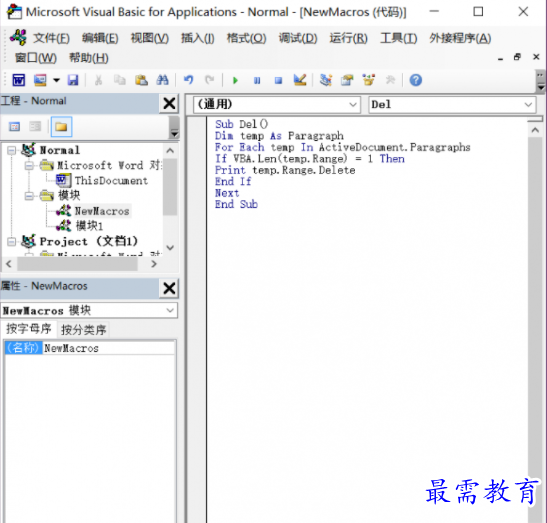547x523 pixels.
Task: Click the (名称) property row
Action: pyautogui.click(x=23, y=348)
